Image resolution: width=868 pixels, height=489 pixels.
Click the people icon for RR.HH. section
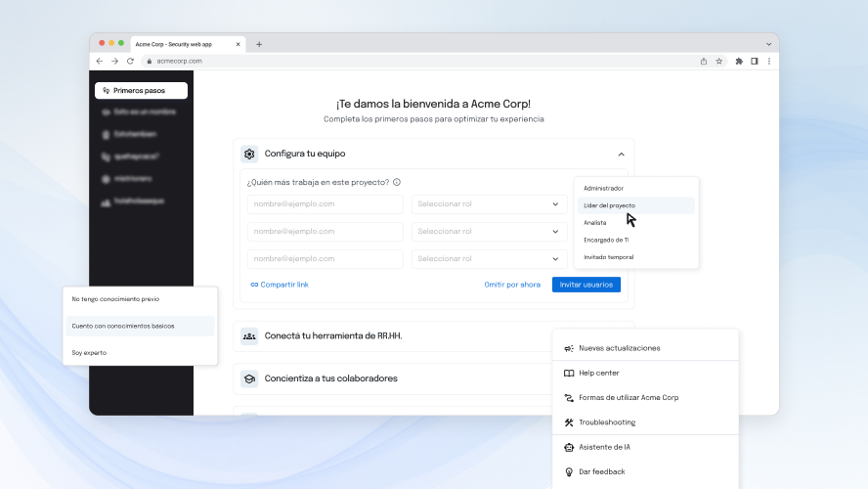coord(249,336)
